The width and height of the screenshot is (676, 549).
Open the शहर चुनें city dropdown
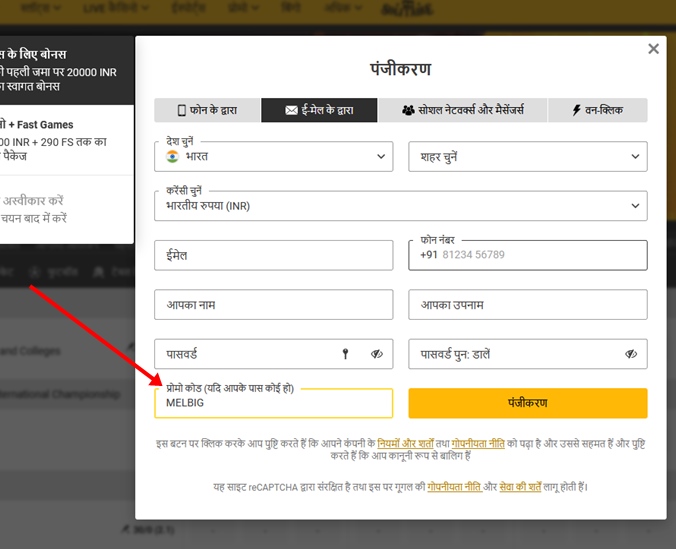click(x=527, y=157)
